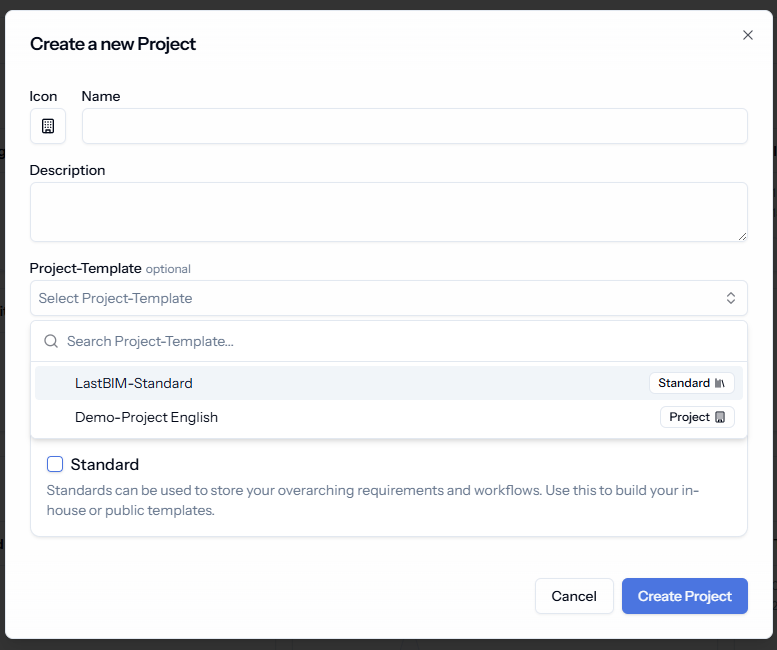Screen dimensions: 777x650
Task: Focus the Name input field
Action: coord(415,126)
